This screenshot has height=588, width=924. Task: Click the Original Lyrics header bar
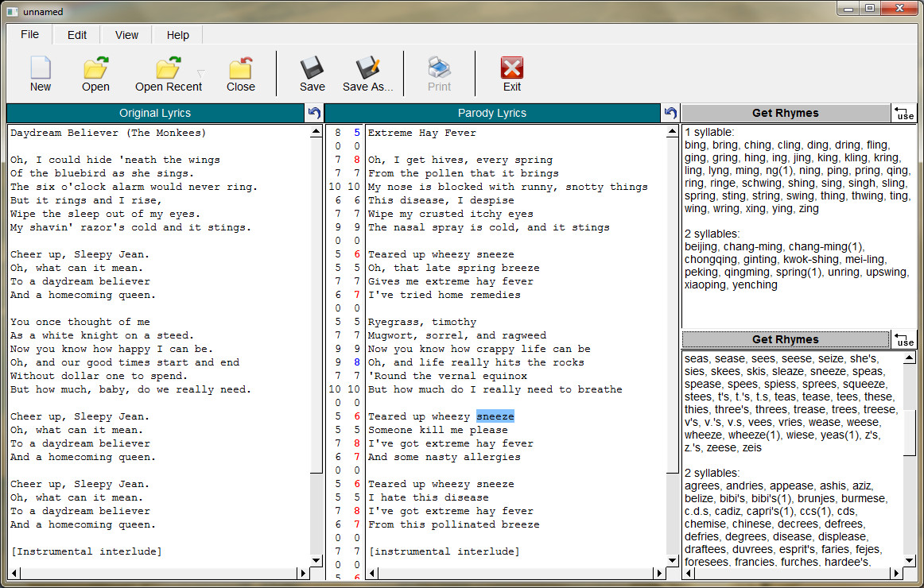point(155,113)
